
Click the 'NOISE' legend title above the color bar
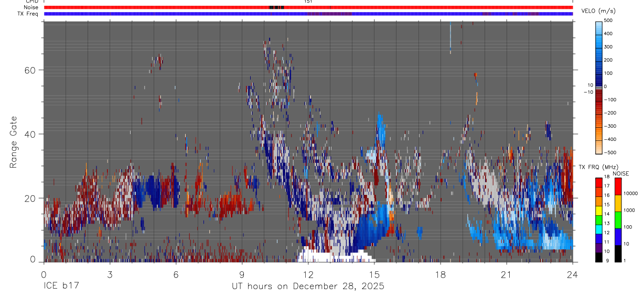click(x=620, y=173)
